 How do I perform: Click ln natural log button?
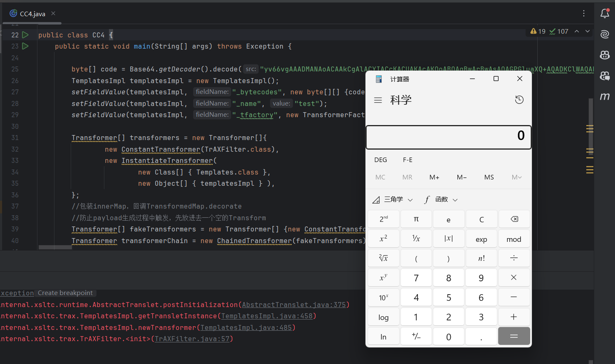click(x=383, y=337)
